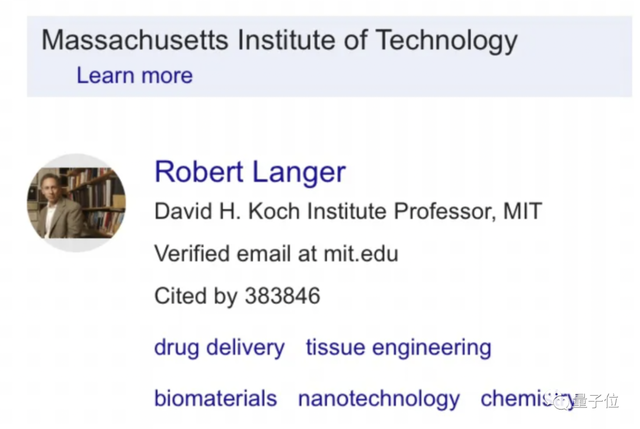Click Robert Langer's profile photo
Screen dimensions: 640x429
[x=76, y=202]
